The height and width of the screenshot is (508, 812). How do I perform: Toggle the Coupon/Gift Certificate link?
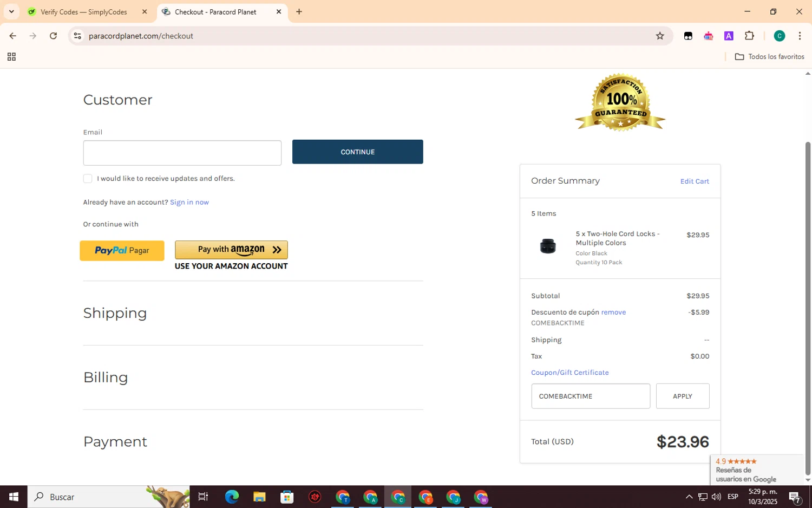[x=569, y=372]
